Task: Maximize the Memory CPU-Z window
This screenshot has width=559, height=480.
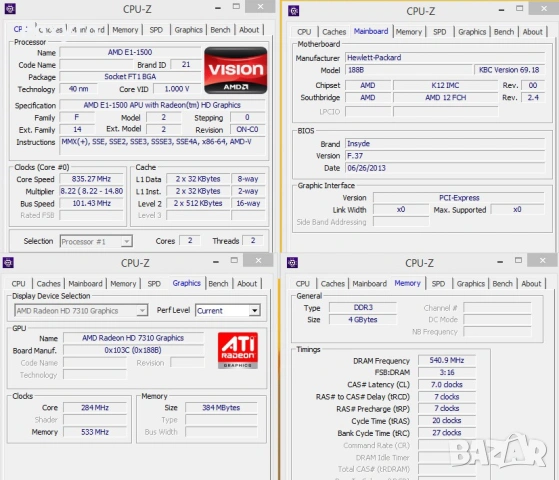Action: tap(518, 260)
